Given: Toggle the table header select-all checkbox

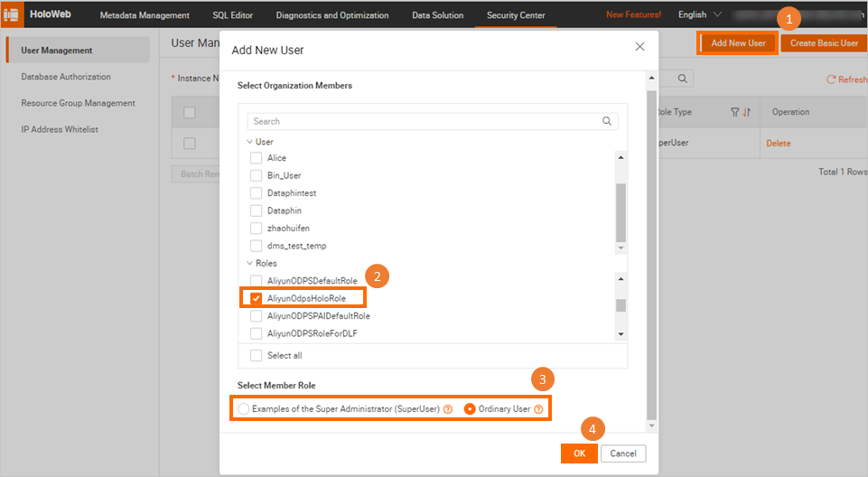Looking at the screenshot, I should [190, 112].
